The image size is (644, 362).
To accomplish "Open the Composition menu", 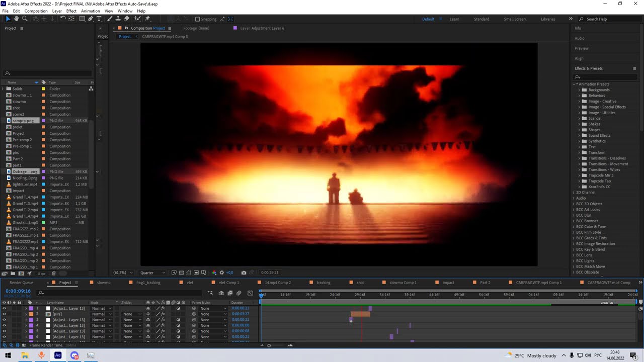I will 36,11.
